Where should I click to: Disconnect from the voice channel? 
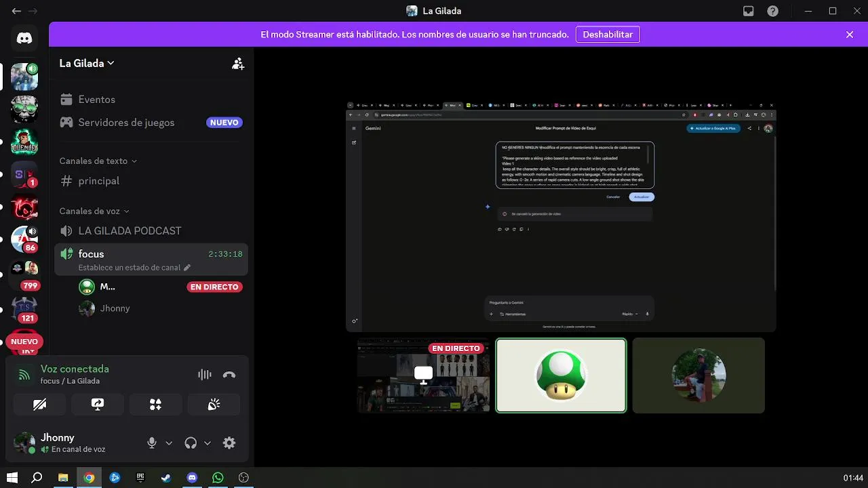(x=229, y=375)
